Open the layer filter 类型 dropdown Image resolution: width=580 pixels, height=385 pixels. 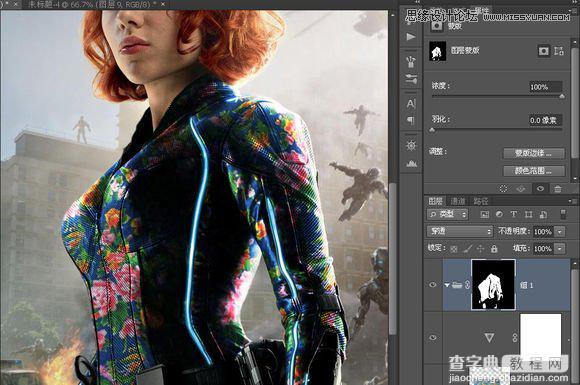[448, 214]
